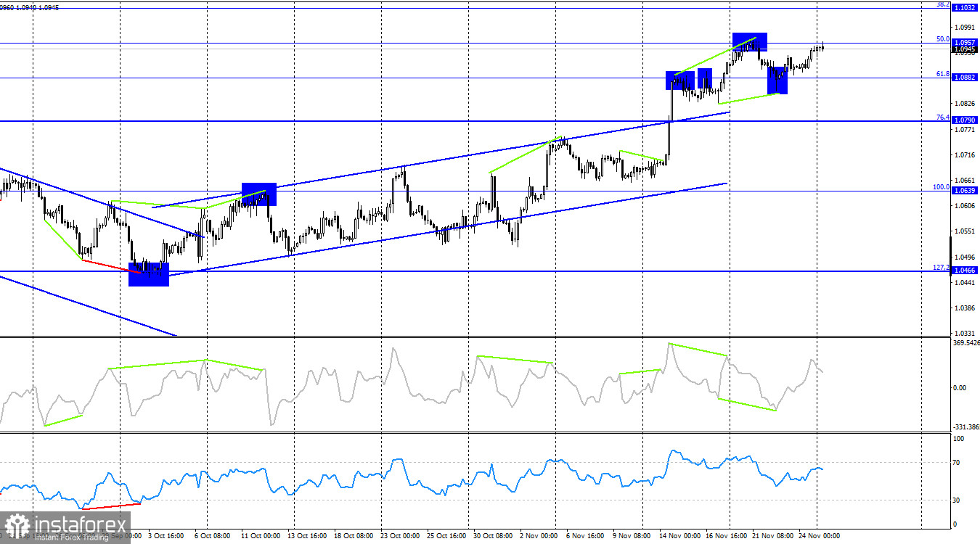Select the 100.0 Fibonacci level label
980x544 pixels.
pyautogui.click(x=942, y=187)
